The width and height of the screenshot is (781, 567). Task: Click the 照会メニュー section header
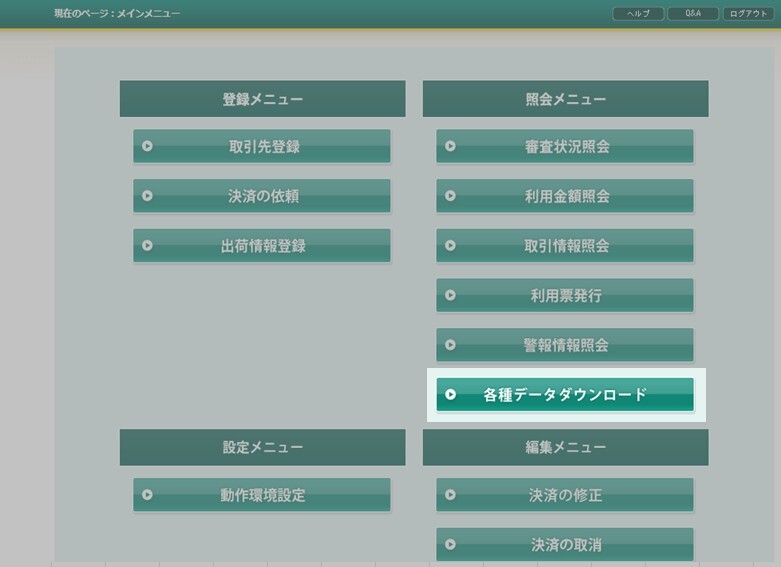(x=565, y=99)
